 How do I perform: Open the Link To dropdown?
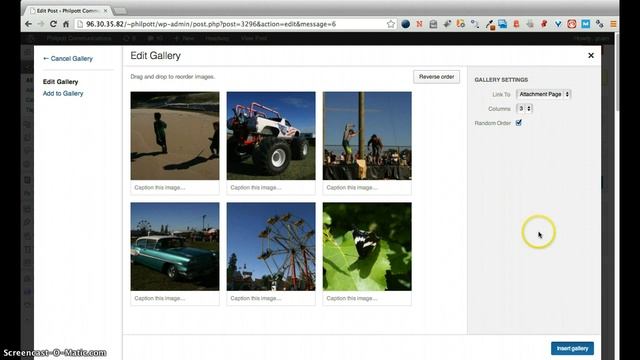(x=543, y=94)
